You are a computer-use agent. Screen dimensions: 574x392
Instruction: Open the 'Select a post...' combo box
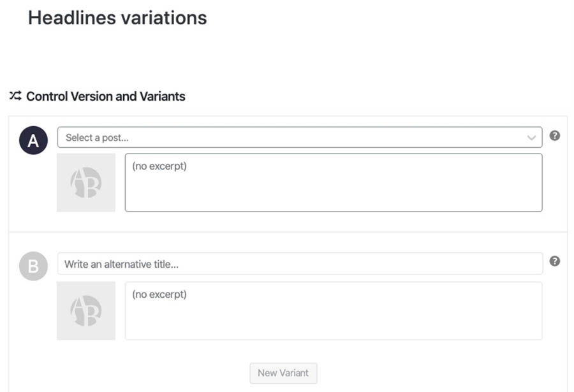[300, 138]
